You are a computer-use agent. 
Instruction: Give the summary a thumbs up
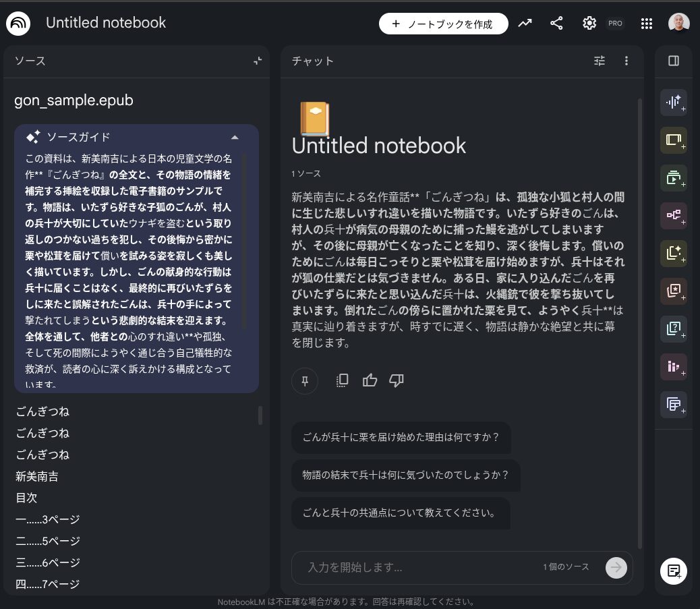coord(370,380)
